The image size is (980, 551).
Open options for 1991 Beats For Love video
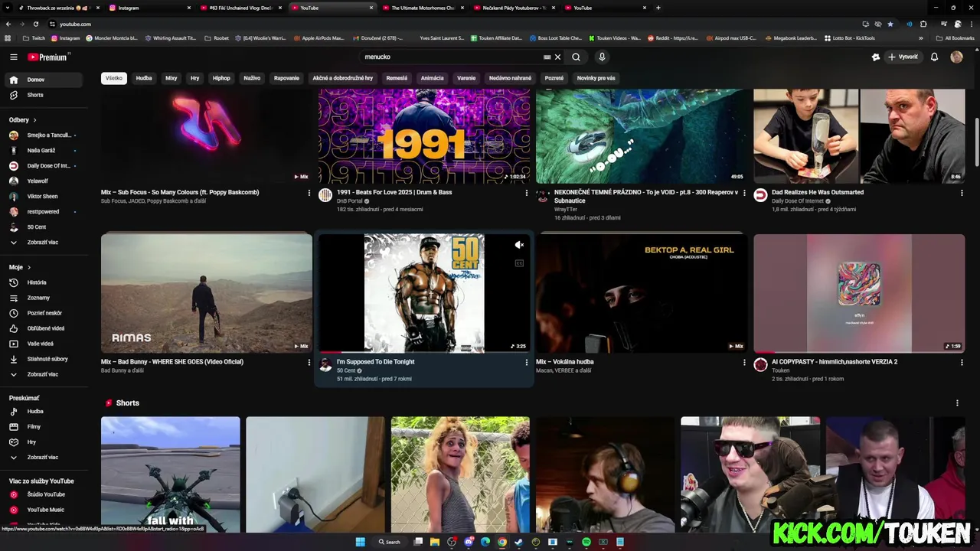click(x=526, y=193)
